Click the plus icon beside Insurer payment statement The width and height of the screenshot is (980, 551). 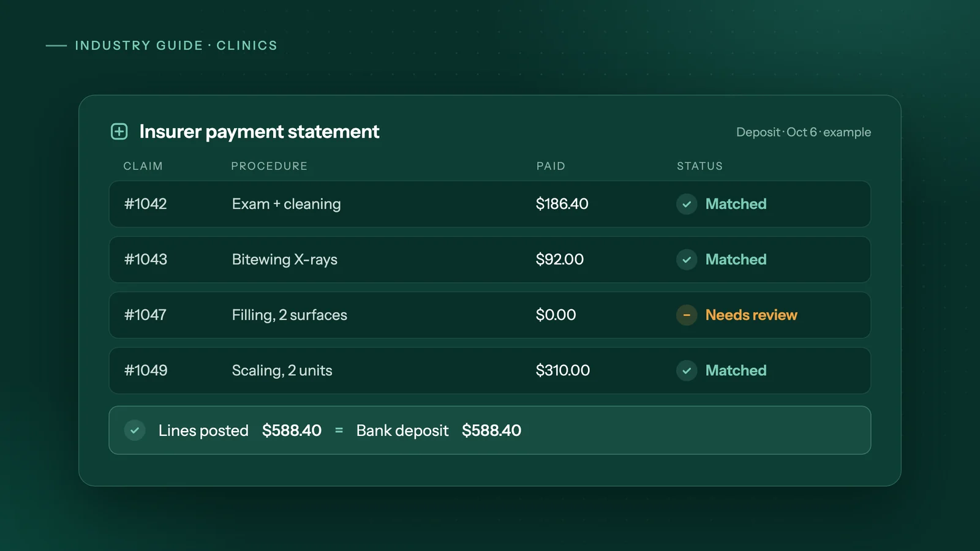click(119, 132)
